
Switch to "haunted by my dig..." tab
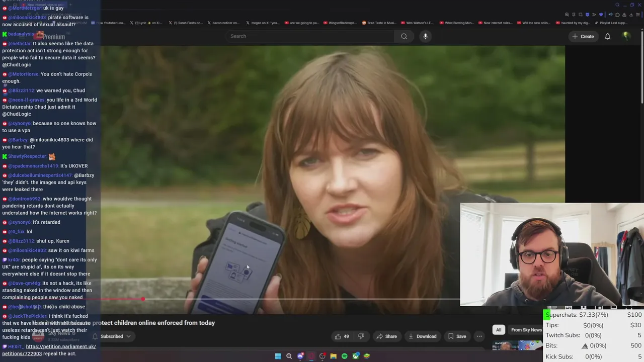[x=573, y=23]
